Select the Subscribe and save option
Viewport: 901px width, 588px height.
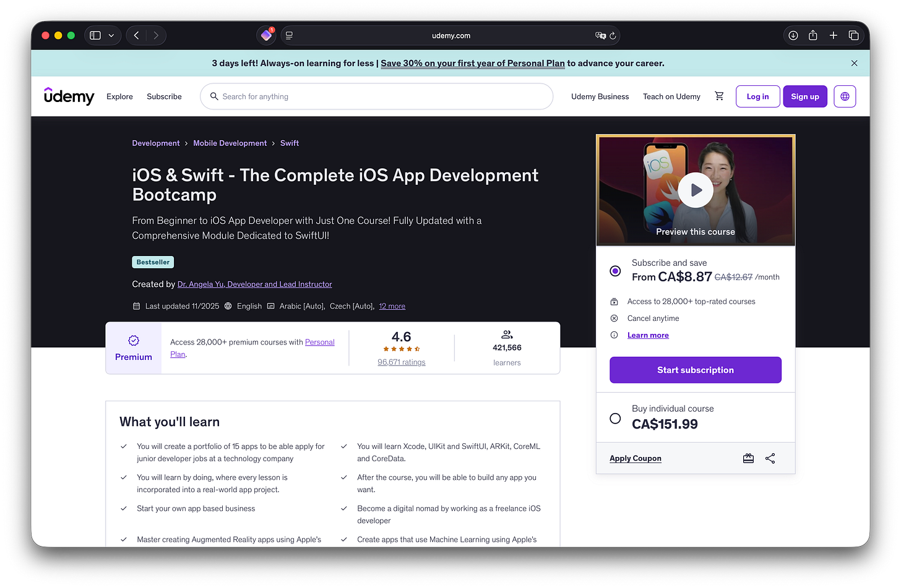click(615, 271)
